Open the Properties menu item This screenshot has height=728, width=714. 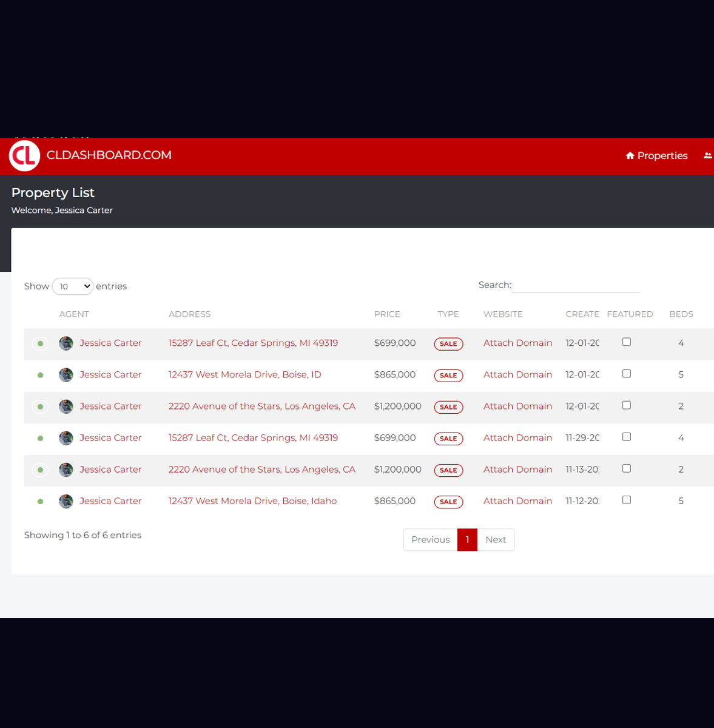[x=656, y=156]
